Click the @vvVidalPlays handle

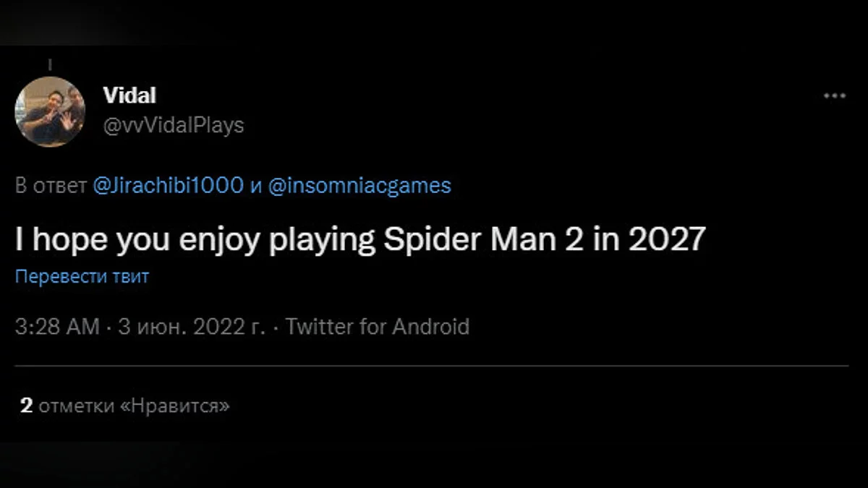174,125
